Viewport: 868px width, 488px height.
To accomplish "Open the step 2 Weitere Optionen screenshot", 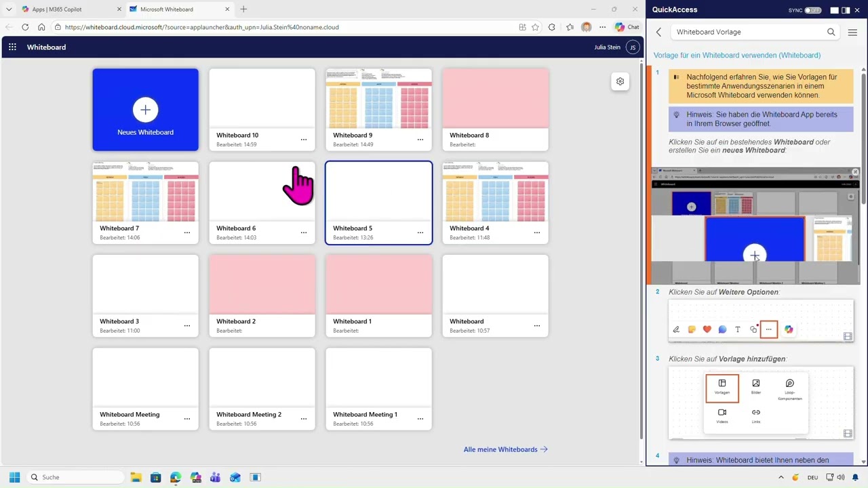I will tap(761, 321).
